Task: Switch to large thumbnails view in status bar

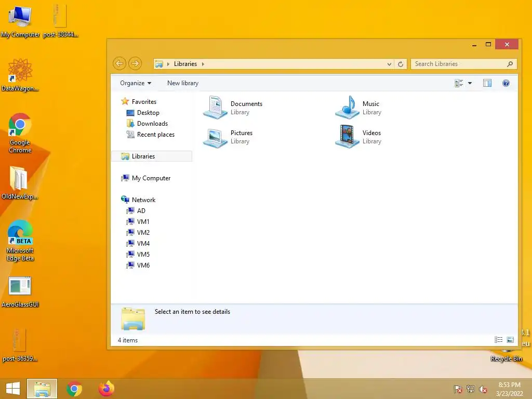Action: pyautogui.click(x=510, y=340)
